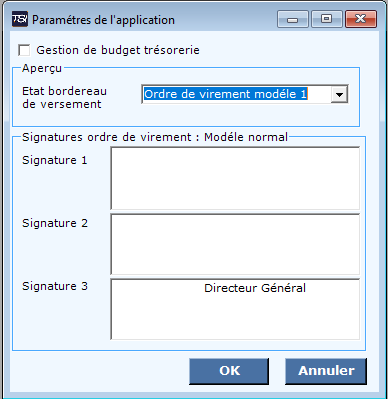The width and height of the screenshot is (388, 399).
Task: Focus the Signature 2 text box
Action: click(235, 244)
